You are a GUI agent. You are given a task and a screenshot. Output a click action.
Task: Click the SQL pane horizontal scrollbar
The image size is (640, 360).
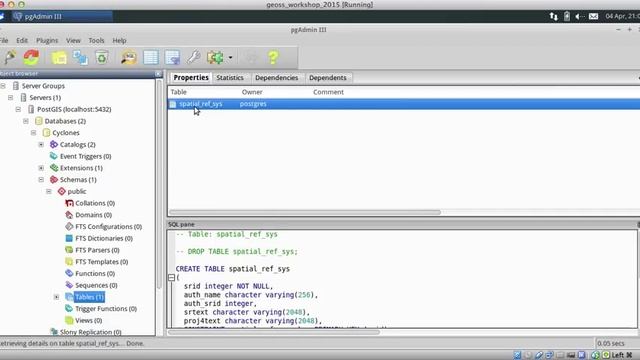point(274,332)
